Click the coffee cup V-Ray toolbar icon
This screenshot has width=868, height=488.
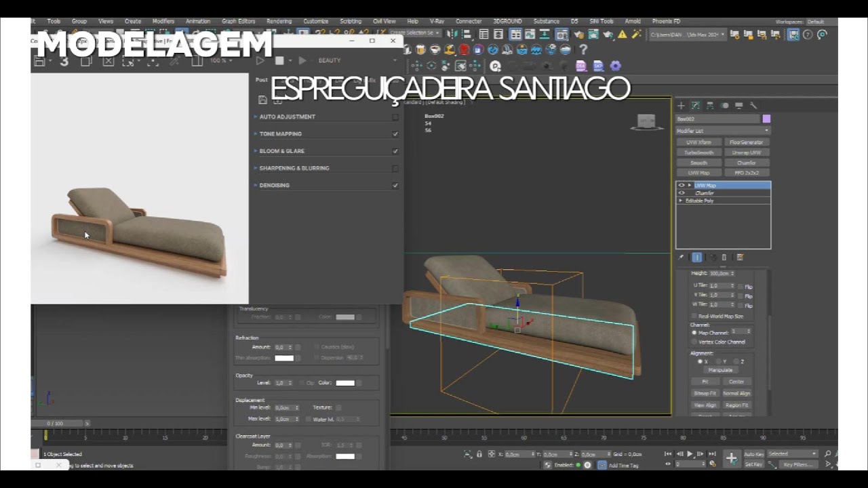tap(435, 49)
